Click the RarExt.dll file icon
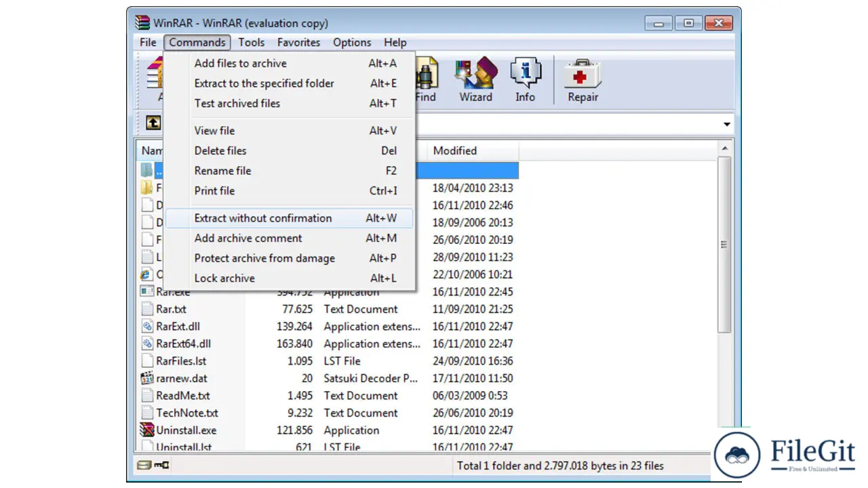The width and height of the screenshot is (868, 488). [147, 326]
